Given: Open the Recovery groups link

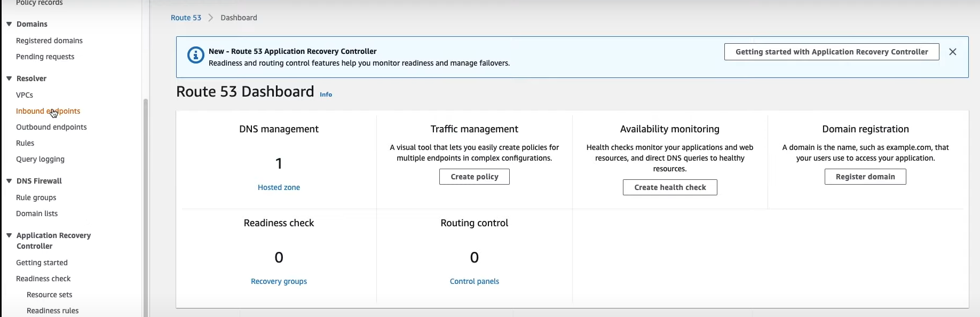Looking at the screenshot, I should pyautogui.click(x=279, y=281).
